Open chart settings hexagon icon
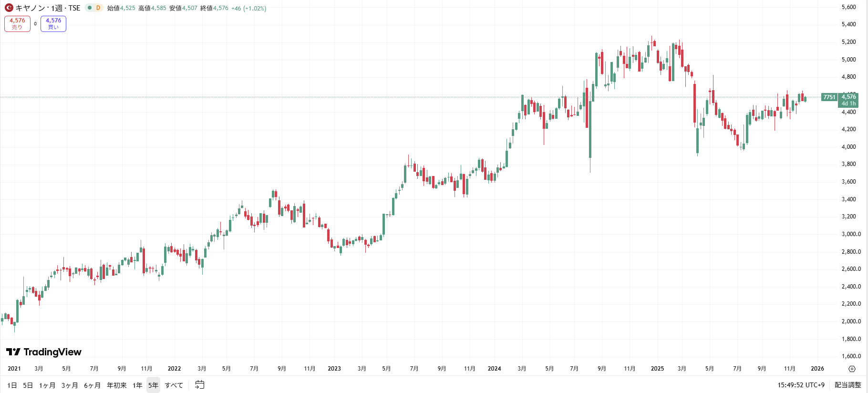868x393 pixels. [x=852, y=369]
